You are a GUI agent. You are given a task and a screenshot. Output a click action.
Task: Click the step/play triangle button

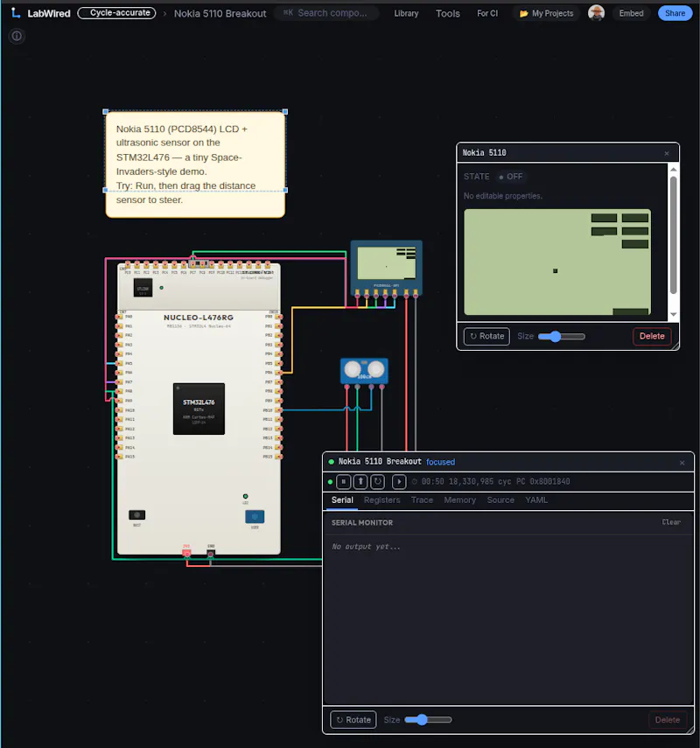pyautogui.click(x=399, y=481)
